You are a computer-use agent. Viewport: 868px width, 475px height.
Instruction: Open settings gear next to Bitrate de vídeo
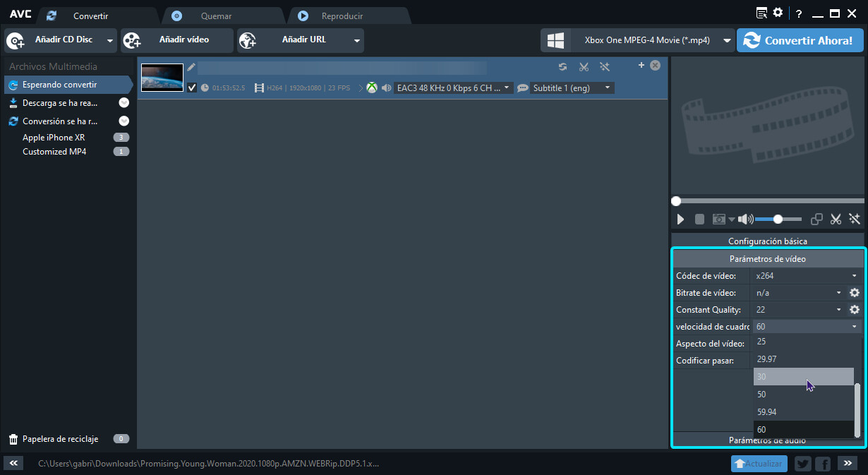855,293
